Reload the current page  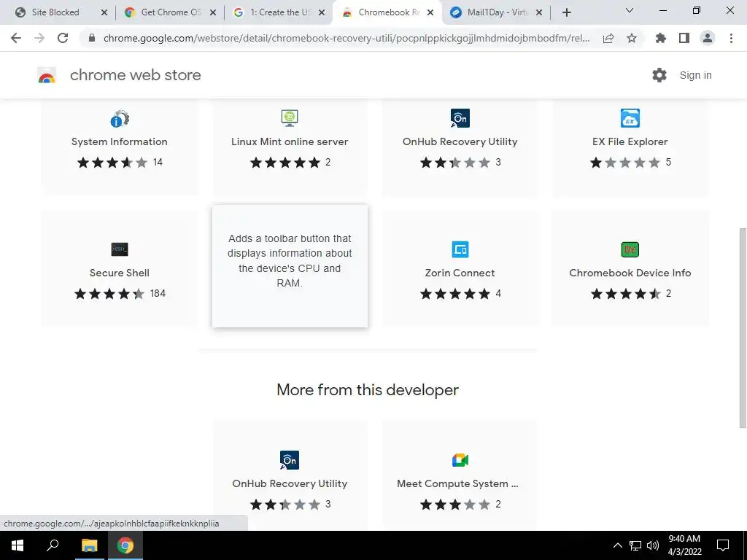point(63,38)
